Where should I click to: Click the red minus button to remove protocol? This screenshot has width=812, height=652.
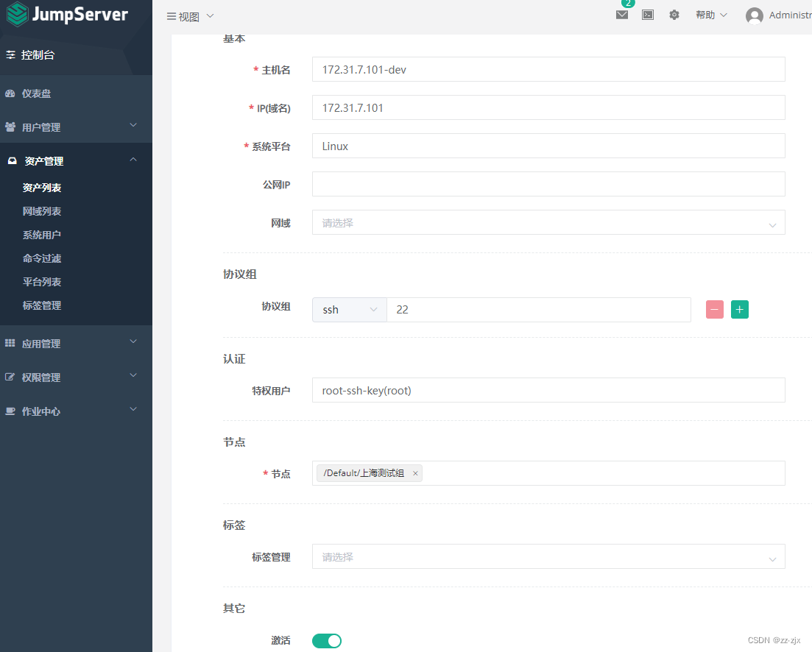pyautogui.click(x=714, y=309)
